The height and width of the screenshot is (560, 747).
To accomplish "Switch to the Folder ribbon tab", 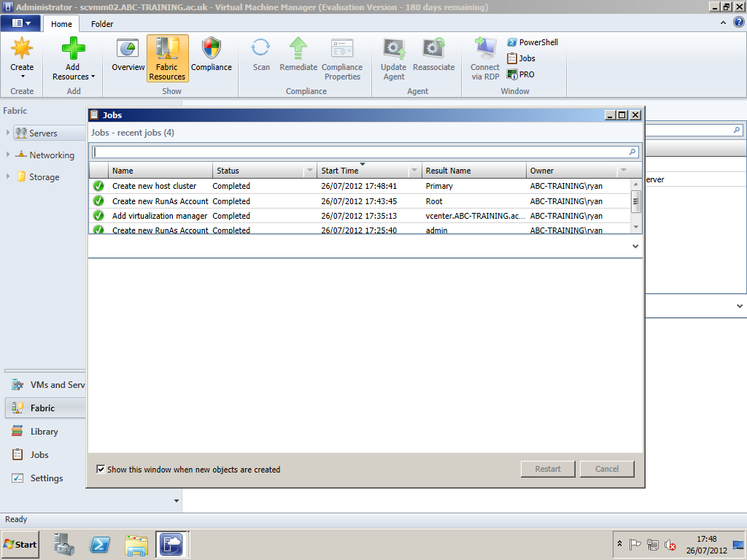I will click(x=102, y=24).
